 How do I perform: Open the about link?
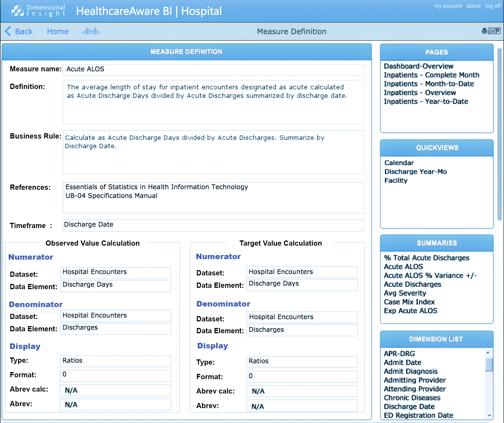click(x=473, y=6)
